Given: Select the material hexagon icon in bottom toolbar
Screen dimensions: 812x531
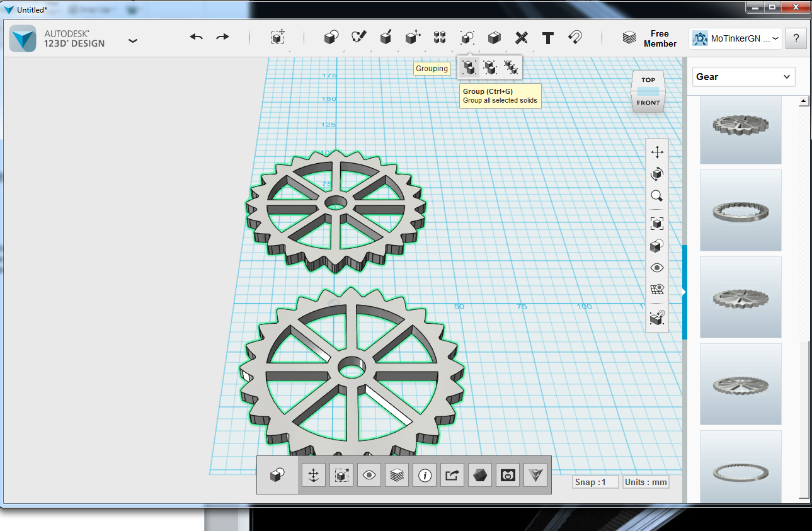Looking at the screenshot, I should [x=480, y=476].
